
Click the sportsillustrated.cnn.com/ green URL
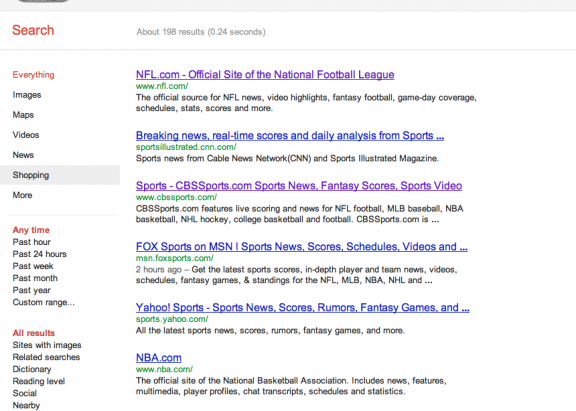click(186, 147)
